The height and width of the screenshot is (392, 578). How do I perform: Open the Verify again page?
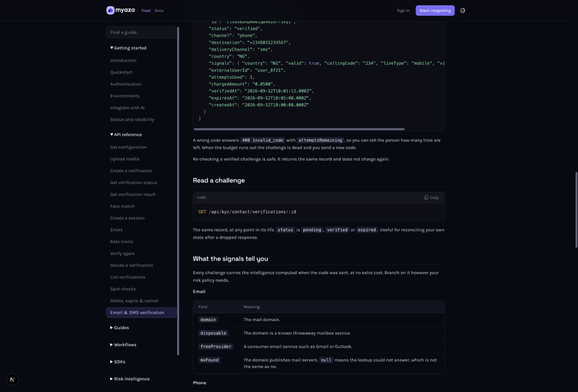[122, 254]
